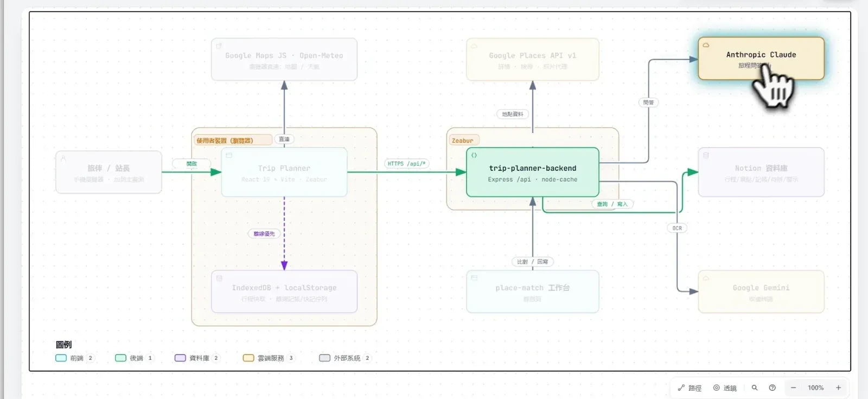Image resolution: width=868 pixels, height=399 pixels.
Task: Select the Google Places API v1 node
Action: pyautogui.click(x=533, y=59)
